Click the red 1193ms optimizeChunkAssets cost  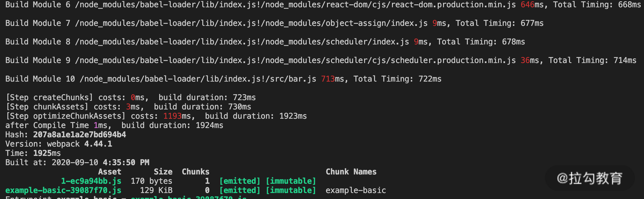(x=172, y=116)
